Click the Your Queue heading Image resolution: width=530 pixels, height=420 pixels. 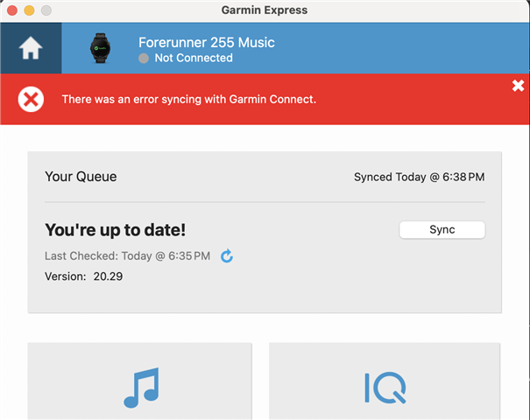pyautogui.click(x=81, y=177)
